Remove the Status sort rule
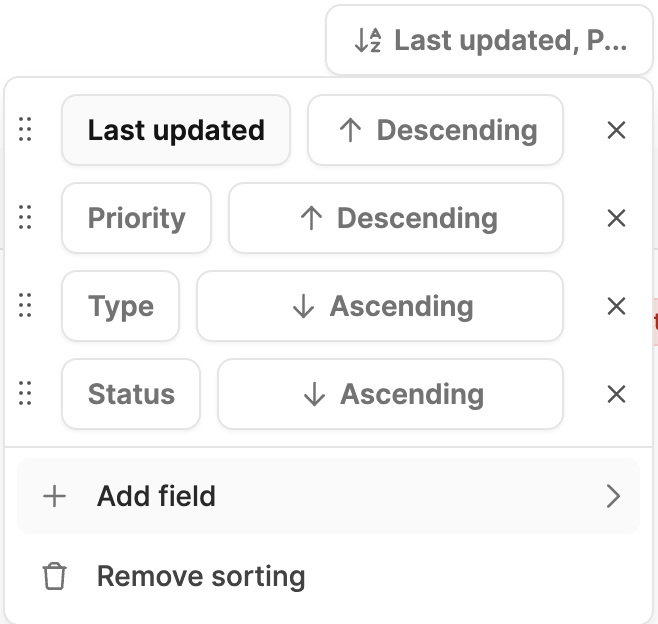658x624 pixels. [x=617, y=394]
